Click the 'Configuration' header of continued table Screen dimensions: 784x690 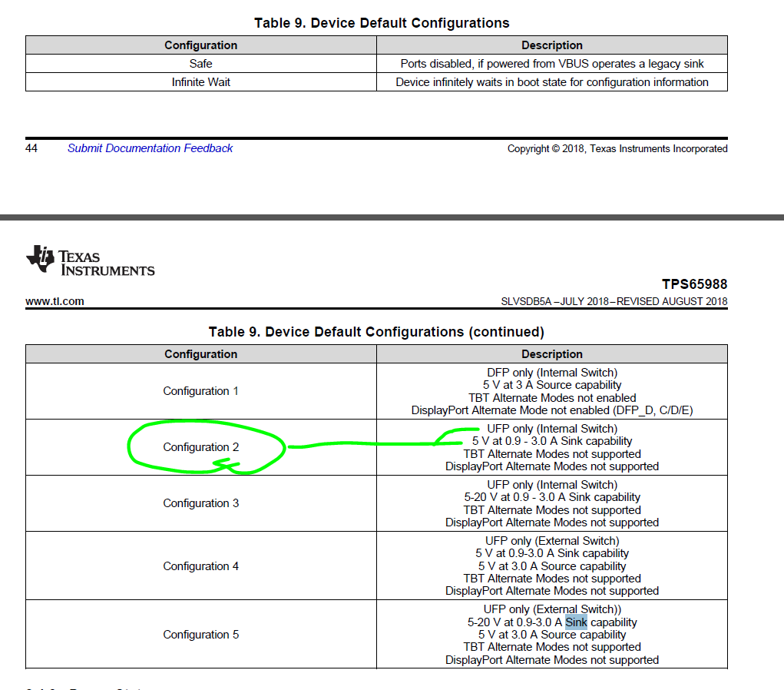200,353
